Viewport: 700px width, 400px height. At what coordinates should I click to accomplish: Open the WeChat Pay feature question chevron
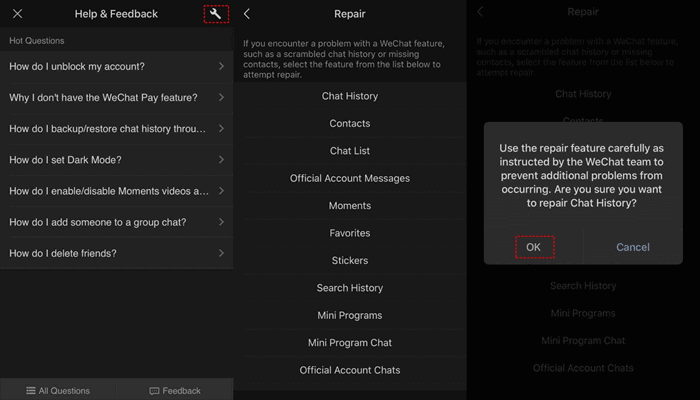[221, 98]
